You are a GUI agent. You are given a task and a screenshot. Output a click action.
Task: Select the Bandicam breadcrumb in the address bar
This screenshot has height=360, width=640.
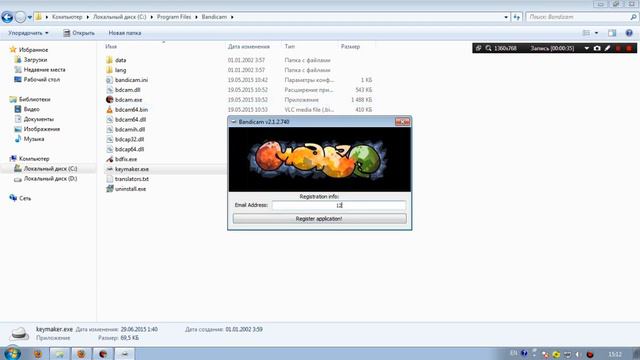214,17
